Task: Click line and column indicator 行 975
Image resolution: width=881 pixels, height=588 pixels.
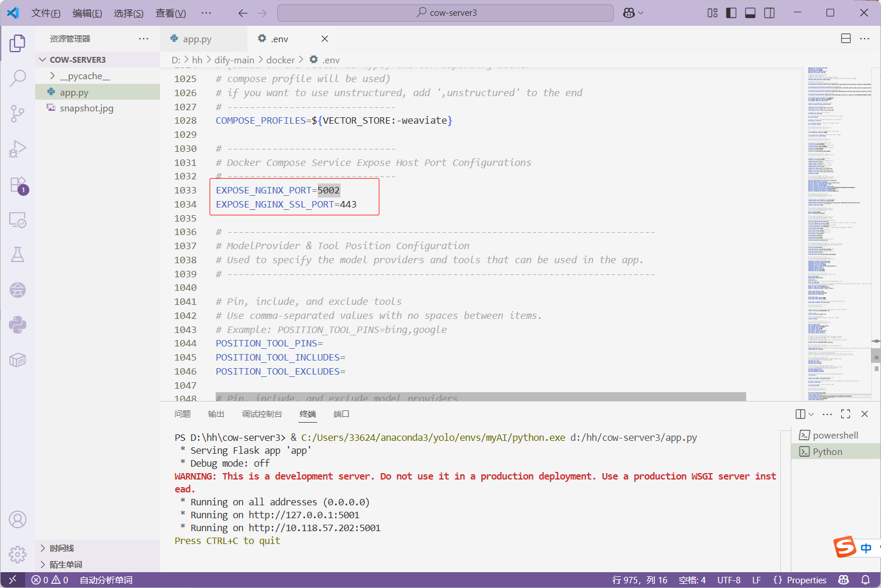Action: click(640, 580)
